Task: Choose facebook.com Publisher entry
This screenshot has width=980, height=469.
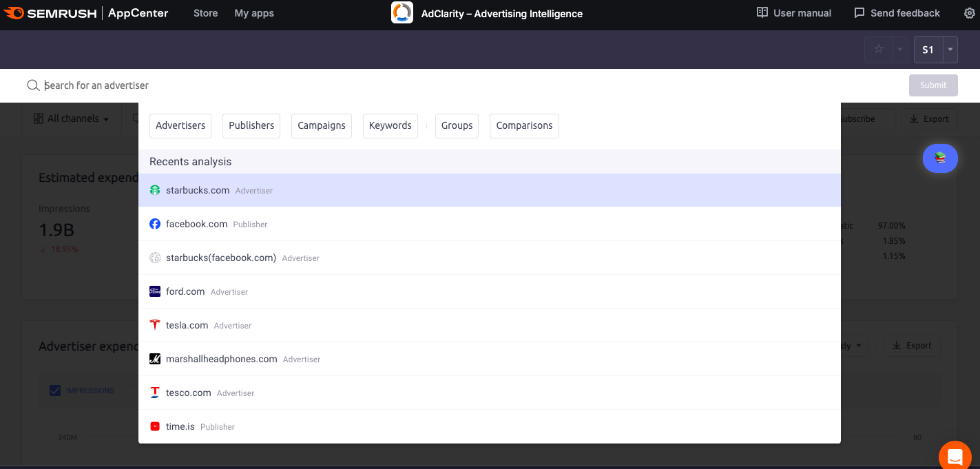Action: click(x=490, y=224)
